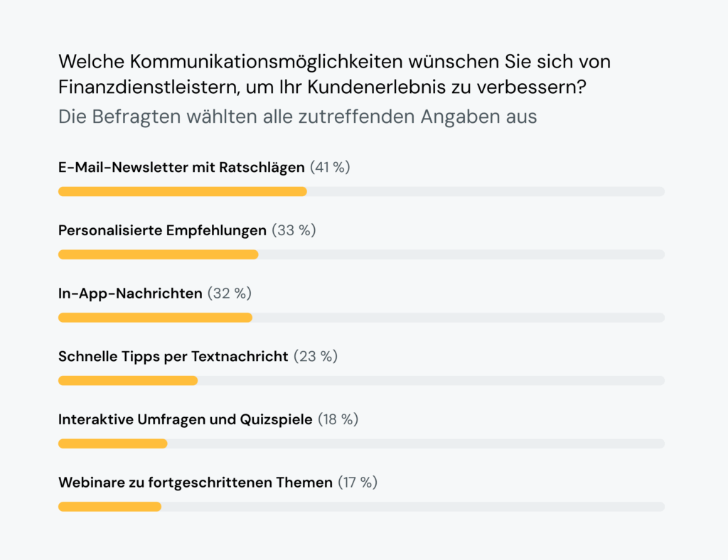Screen dimensions: 728x560
Task: Click the yellow bar for In-App-Nachrichten
Action: [155, 318]
